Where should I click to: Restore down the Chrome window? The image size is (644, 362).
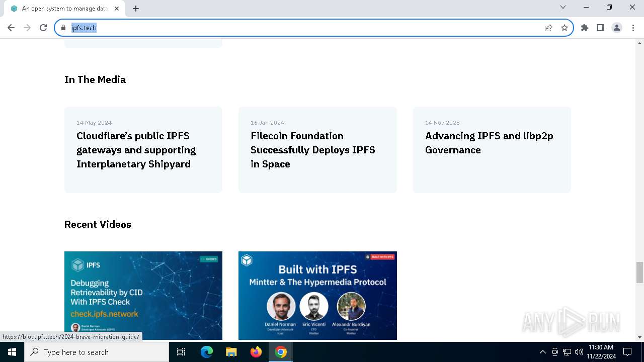coord(609,7)
